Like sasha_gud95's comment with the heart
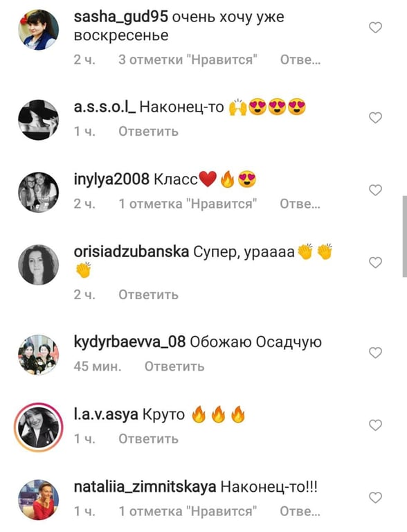Screen dimensions: 407x532 pyautogui.click(x=375, y=28)
